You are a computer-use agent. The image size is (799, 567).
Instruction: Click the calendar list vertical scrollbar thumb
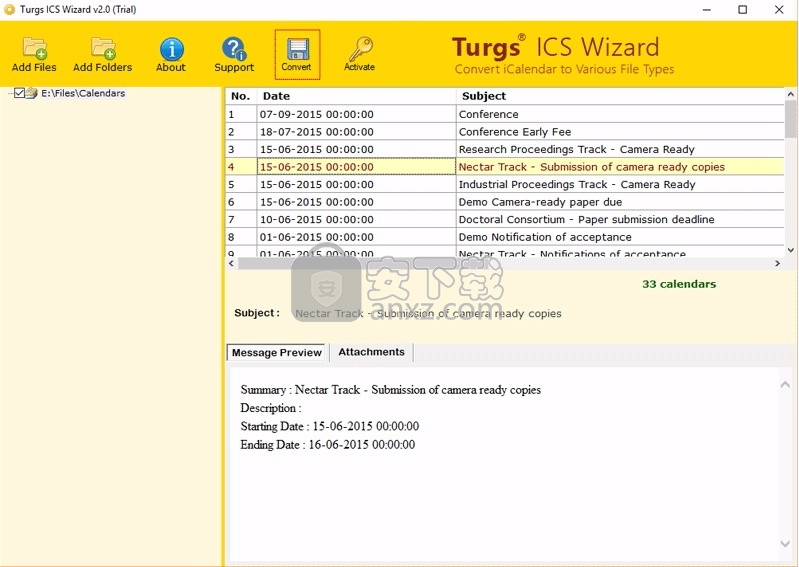tap(790, 119)
